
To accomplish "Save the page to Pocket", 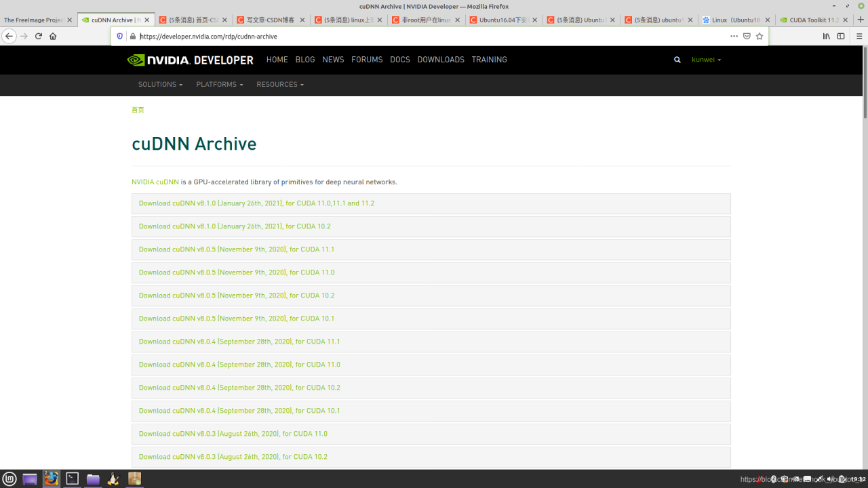I will (747, 36).
